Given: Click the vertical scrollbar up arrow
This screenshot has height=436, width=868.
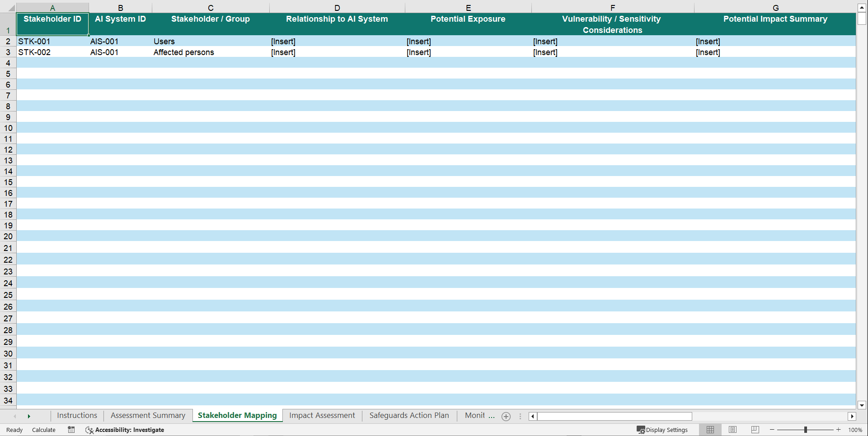Looking at the screenshot, I should tap(862, 8).
